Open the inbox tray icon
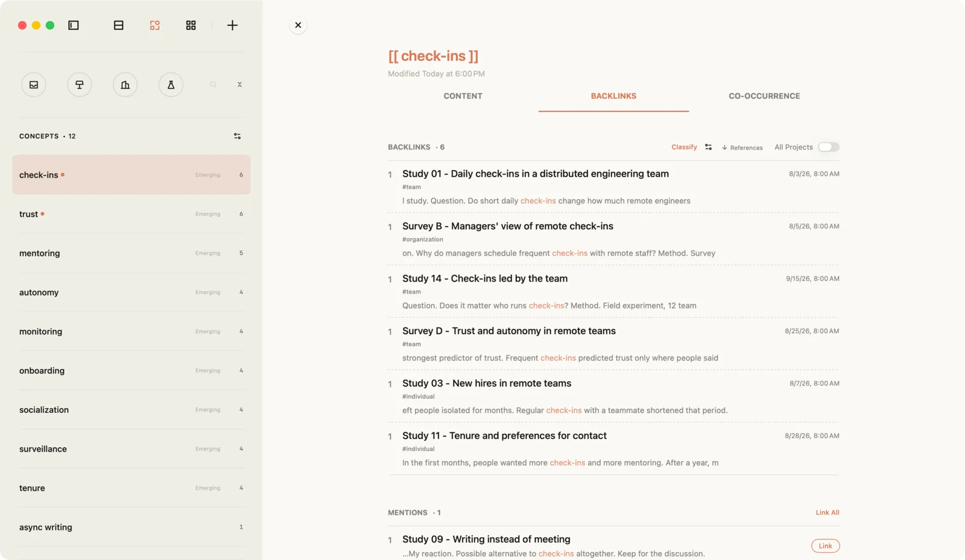The image size is (965, 560). (x=34, y=85)
